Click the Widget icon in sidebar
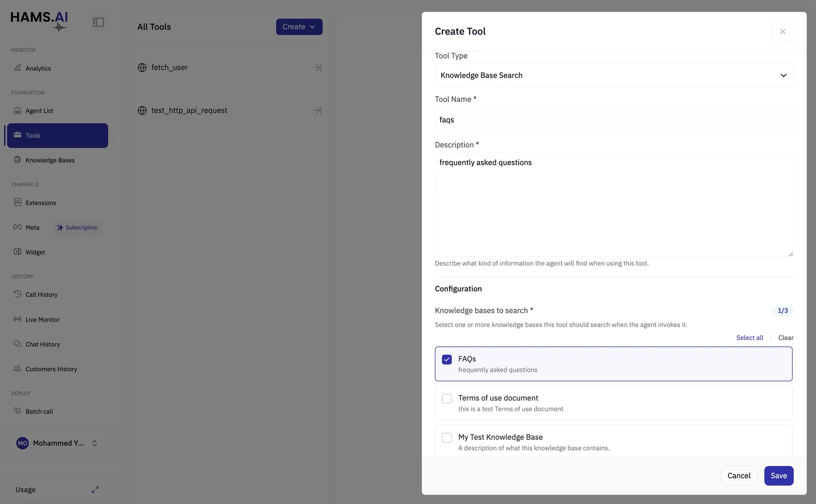This screenshot has height=504, width=816. (17, 252)
